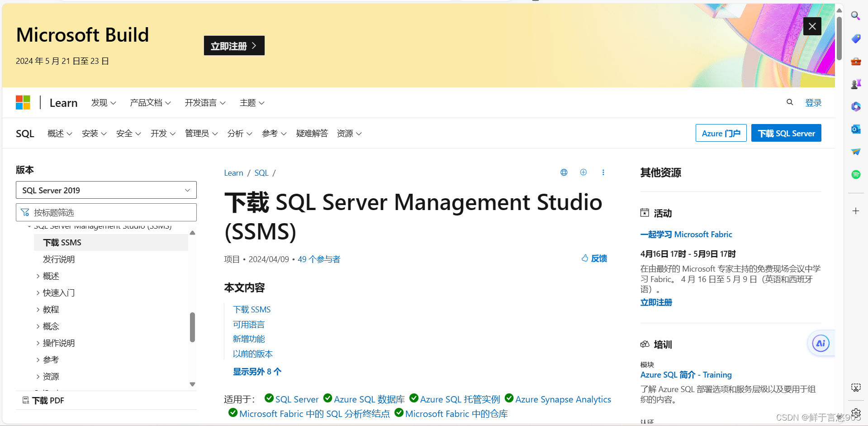Click the thumbs-up feedback icon

tap(585, 258)
